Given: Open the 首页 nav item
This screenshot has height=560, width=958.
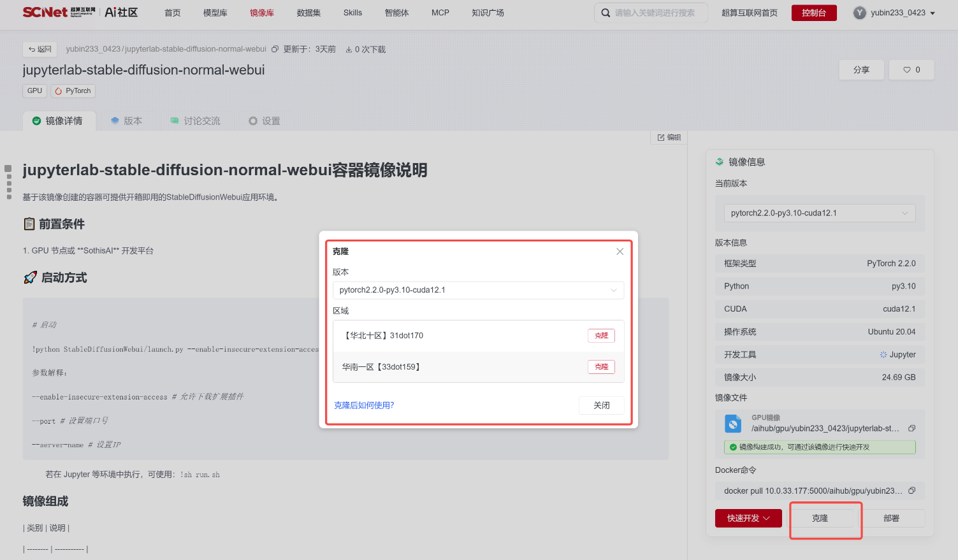Looking at the screenshot, I should (x=172, y=13).
